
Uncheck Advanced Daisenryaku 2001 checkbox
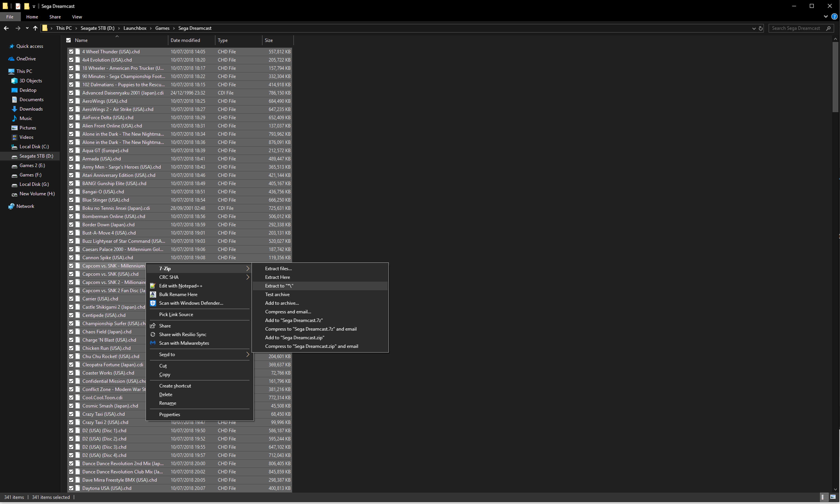[71, 93]
